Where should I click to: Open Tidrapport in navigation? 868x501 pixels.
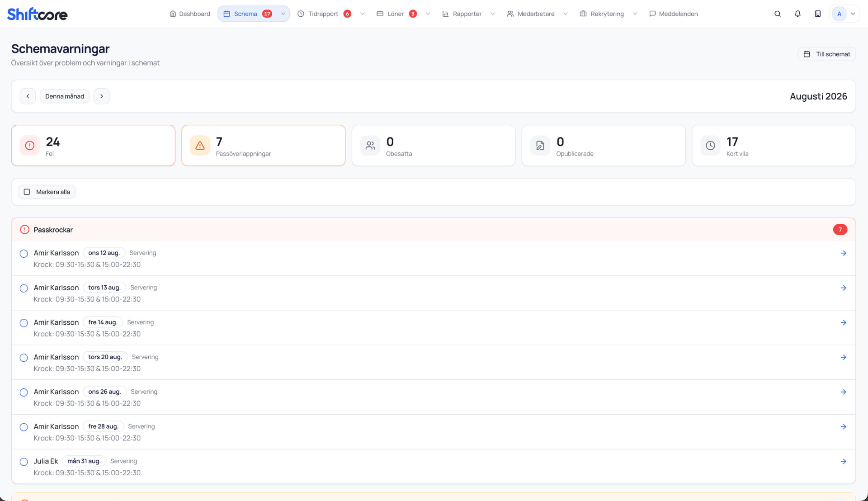coord(318,14)
